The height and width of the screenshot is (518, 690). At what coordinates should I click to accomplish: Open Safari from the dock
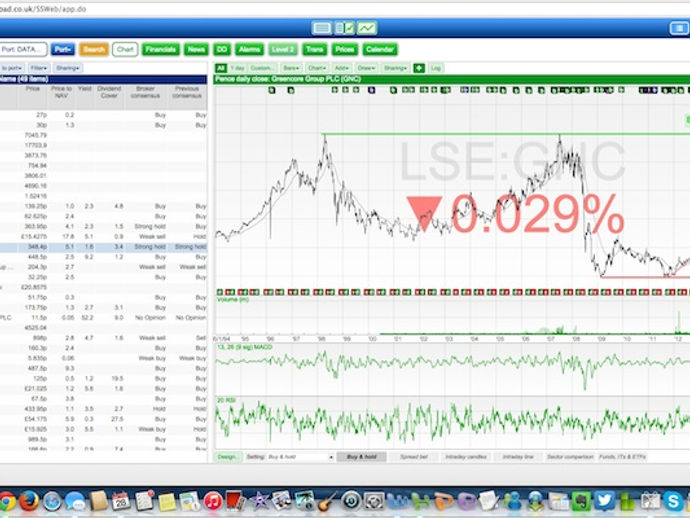click(52, 502)
